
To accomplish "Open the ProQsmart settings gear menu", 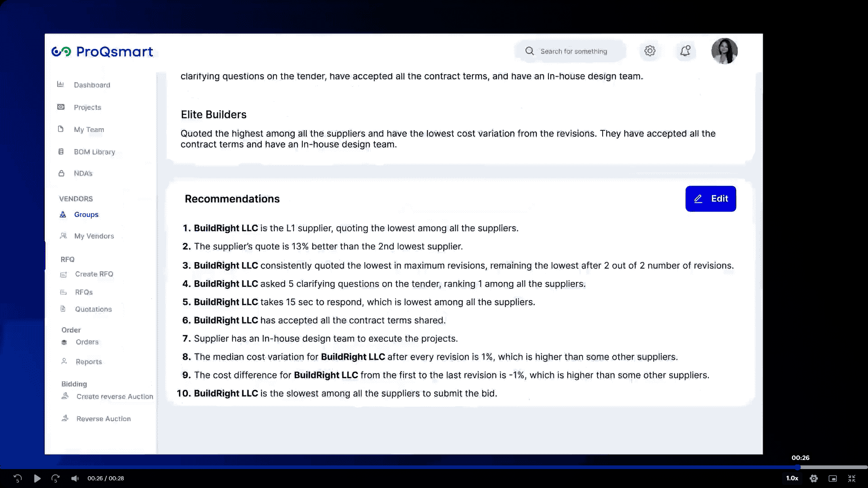I will point(650,51).
